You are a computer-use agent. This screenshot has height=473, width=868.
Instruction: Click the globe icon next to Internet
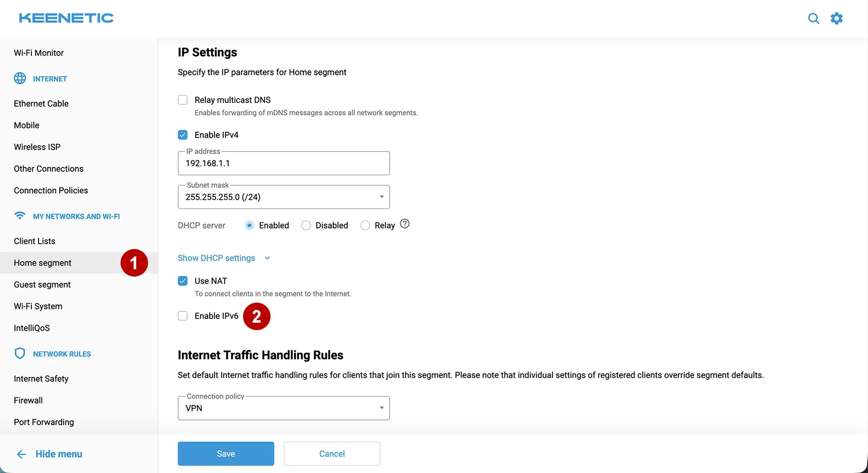click(19, 78)
